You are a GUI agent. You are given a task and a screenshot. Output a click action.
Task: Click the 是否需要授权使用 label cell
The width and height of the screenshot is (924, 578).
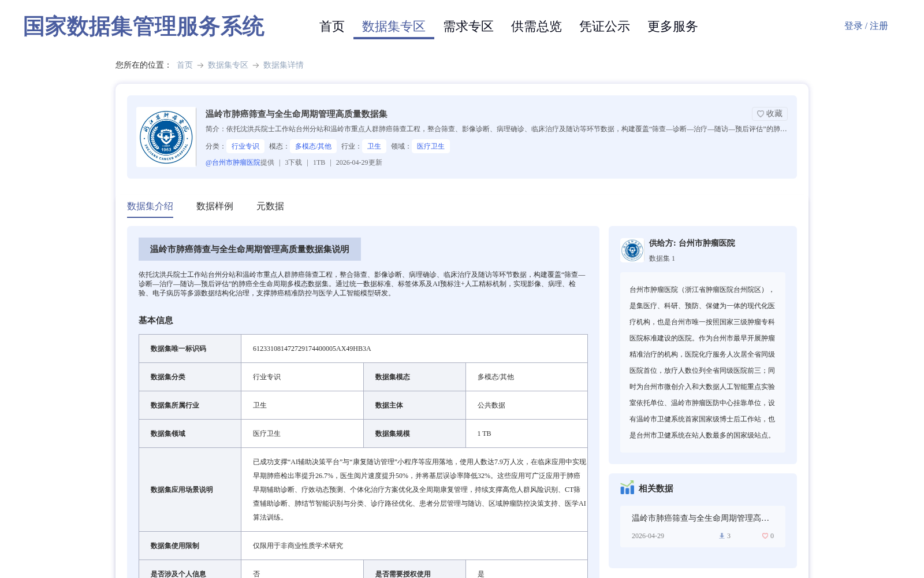(415, 570)
